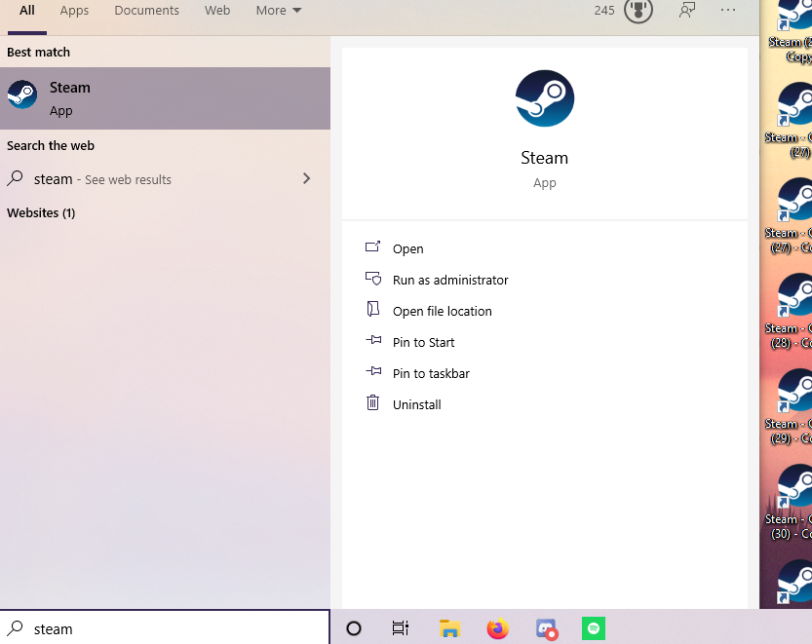Click the large Steam logo in details pane
The width and height of the screenshot is (812, 644).
click(x=544, y=98)
